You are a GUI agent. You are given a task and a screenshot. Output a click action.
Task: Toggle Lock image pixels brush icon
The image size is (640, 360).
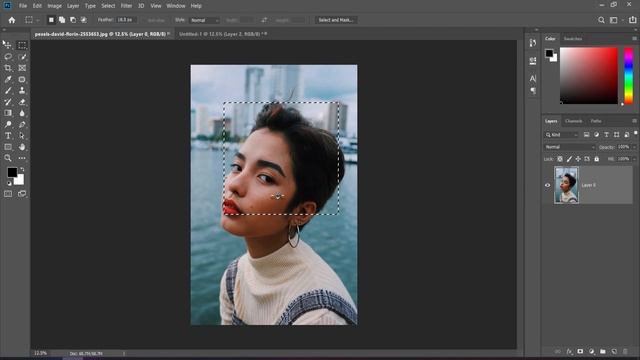point(569,159)
